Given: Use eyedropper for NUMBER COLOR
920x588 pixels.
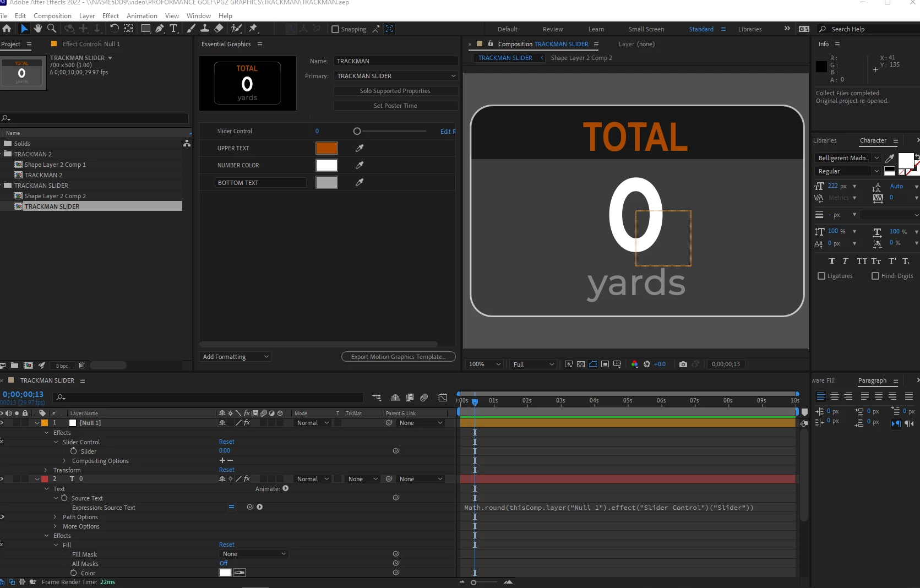Looking at the screenshot, I should 360,165.
